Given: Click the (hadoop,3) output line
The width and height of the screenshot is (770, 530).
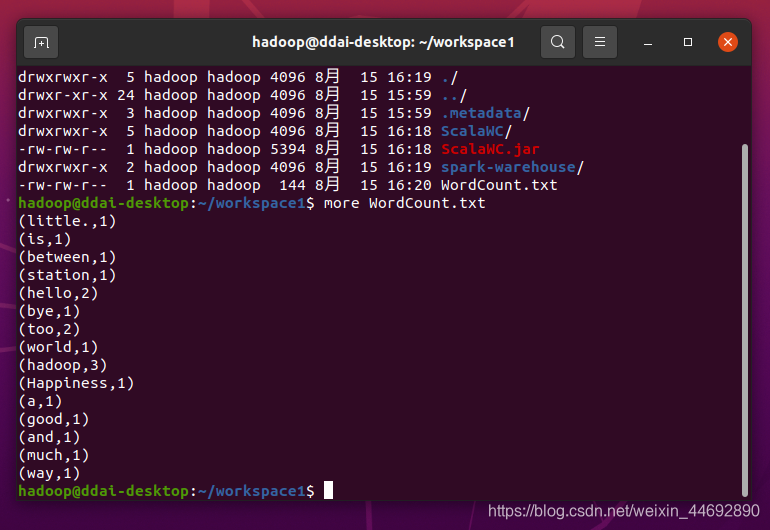Looking at the screenshot, I should pyautogui.click(x=63, y=365).
